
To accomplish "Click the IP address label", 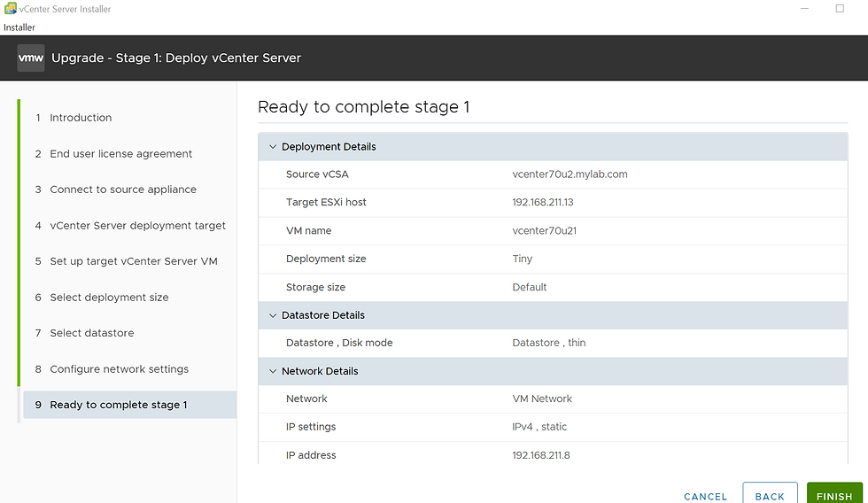I will click(x=311, y=455).
